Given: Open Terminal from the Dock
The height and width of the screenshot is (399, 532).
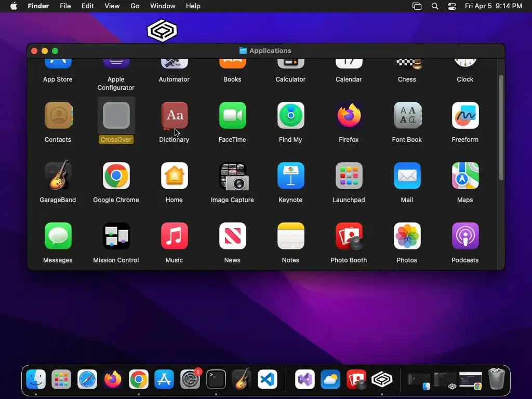Looking at the screenshot, I should [x=216, y=379].
